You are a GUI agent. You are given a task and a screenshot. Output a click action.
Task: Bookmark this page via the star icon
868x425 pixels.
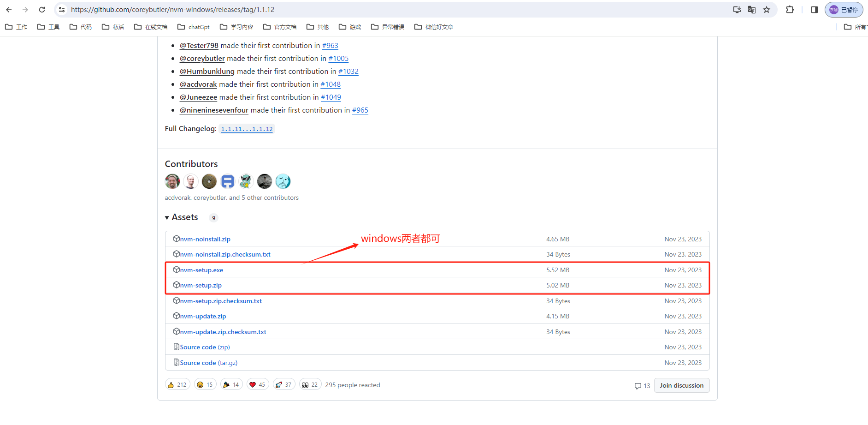point(766,9)
